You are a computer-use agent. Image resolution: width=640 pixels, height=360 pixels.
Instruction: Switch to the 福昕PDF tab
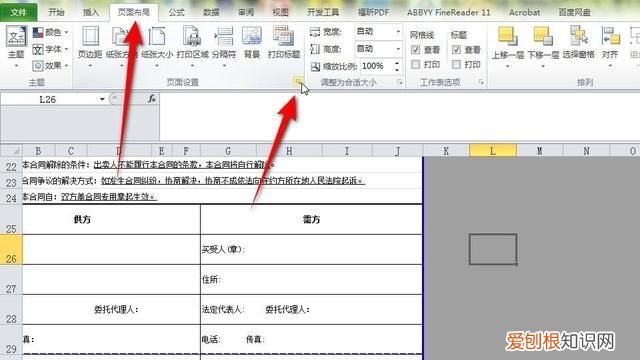(373, 12)
